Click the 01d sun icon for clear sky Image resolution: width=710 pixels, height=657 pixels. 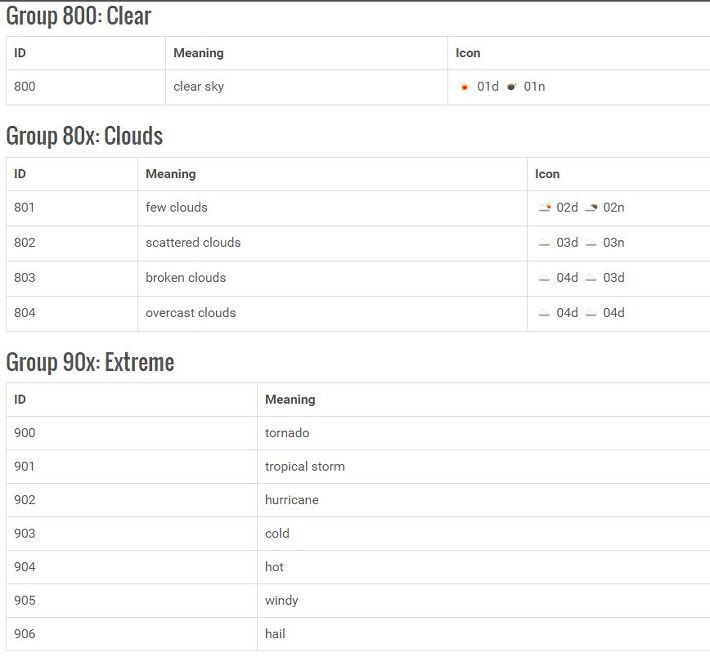[x=464, y=87]
